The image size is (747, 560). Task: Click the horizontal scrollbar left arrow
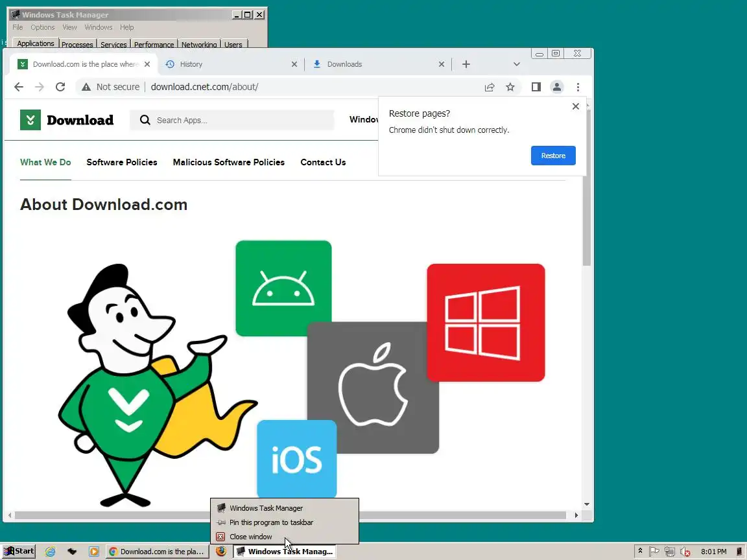(10, 515)
